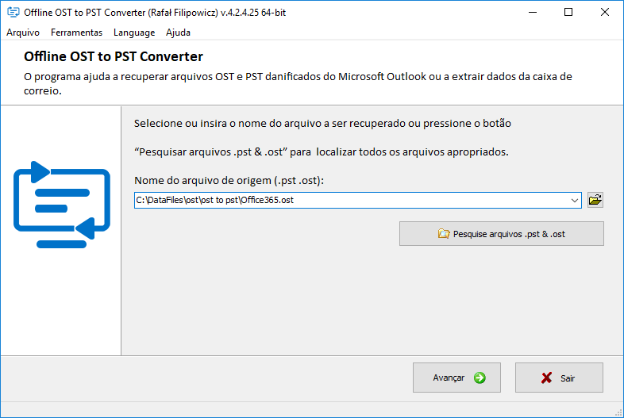Viewport: 624px width, 418px height.
Task: Open the browse folder icon beside path field
Action: [x=595, y=200]
